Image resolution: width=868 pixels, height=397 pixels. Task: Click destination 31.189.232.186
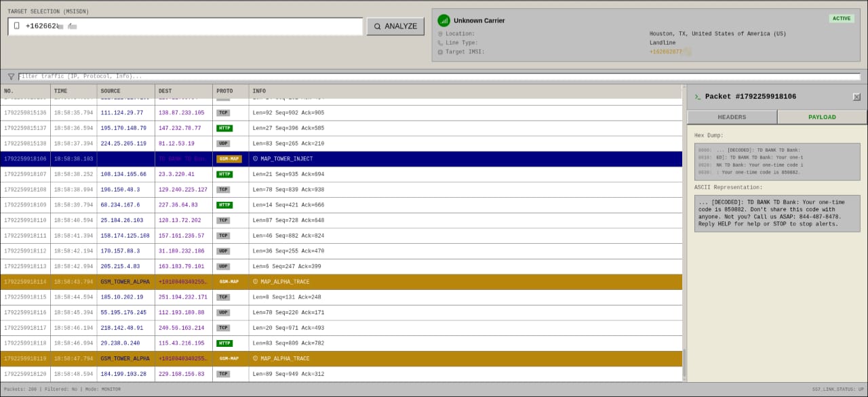[182, 251]
